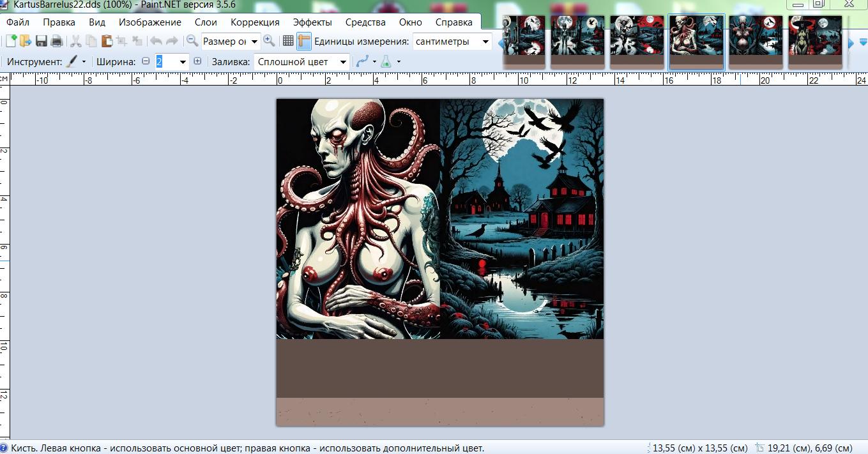Click the Paste clipboard icon

pyautogui.click(x=106, y=42)
